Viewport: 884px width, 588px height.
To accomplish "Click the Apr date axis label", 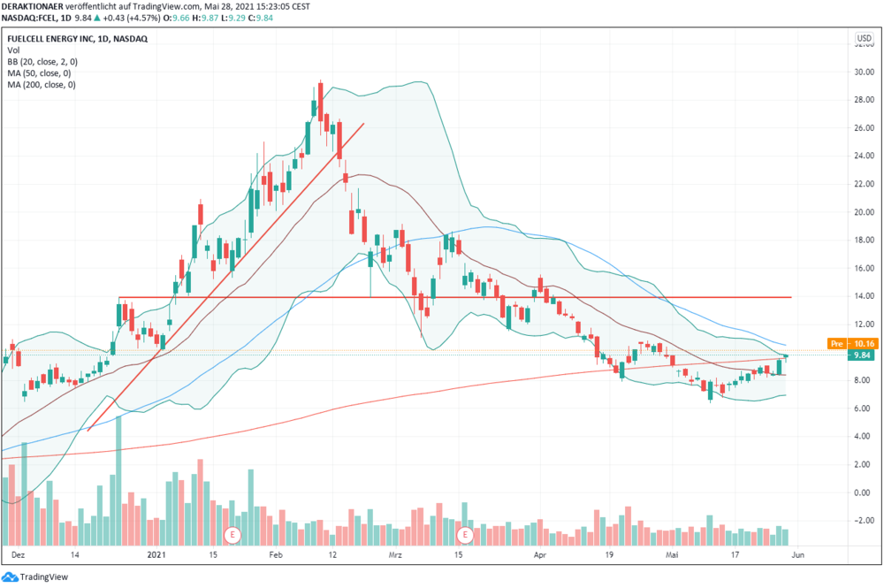I will pos(540,554).
